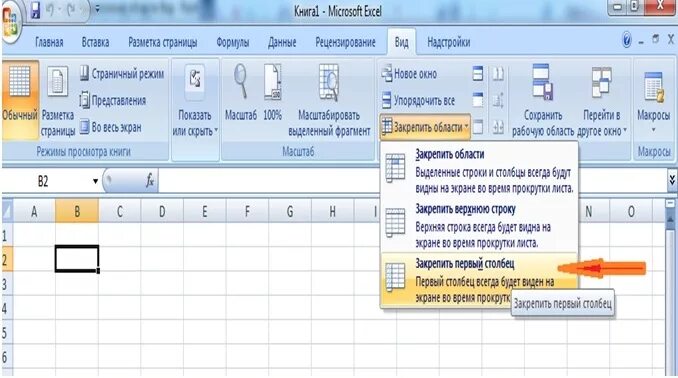Click the Отобразить unhide window icon
Image resolution: width=678 pixels, height=378 pixels.
click(x=478, y=127)
